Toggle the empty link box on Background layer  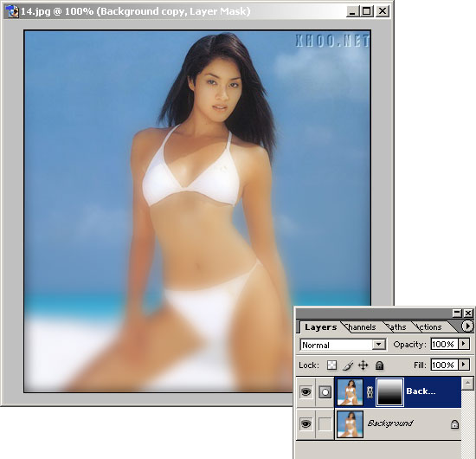click(x=325, y=423)
